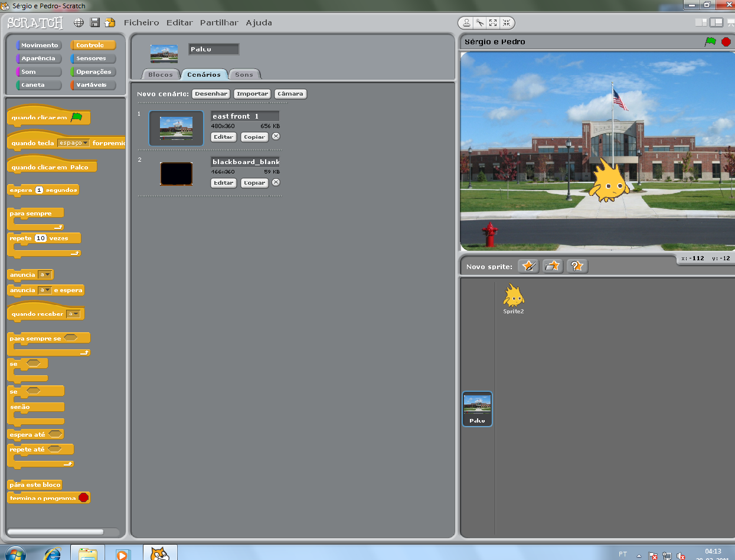Screen dimensions: 735x560
Task: Click the language globe icon
Action: click(79, 22)
